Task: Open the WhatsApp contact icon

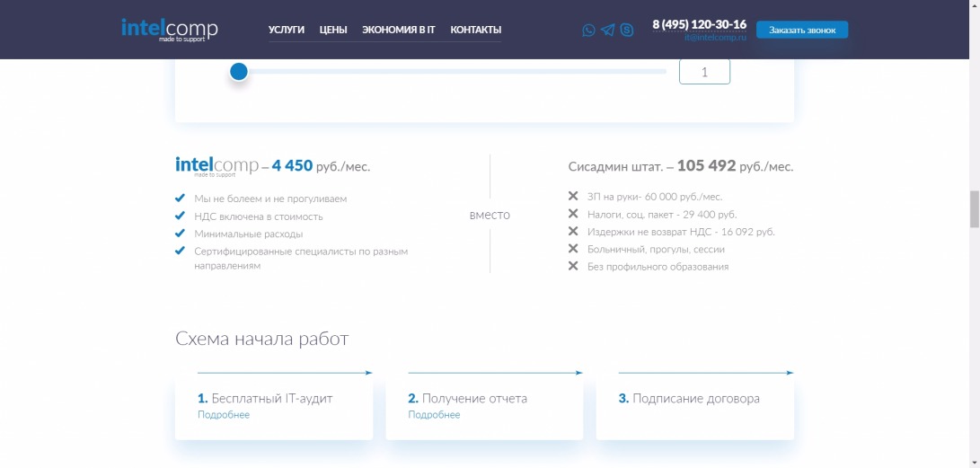Action: (x=588, y=30)
